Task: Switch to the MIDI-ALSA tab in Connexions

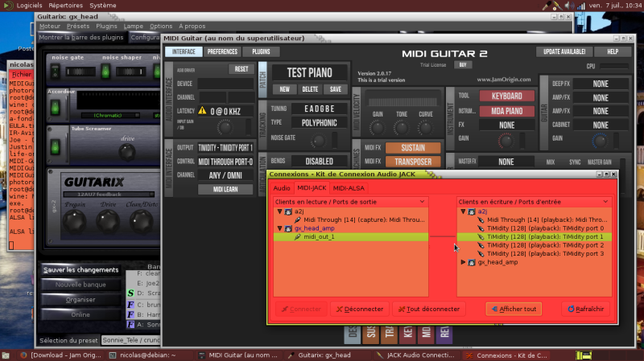Action: pyautogui.click(x=349, y=188)
